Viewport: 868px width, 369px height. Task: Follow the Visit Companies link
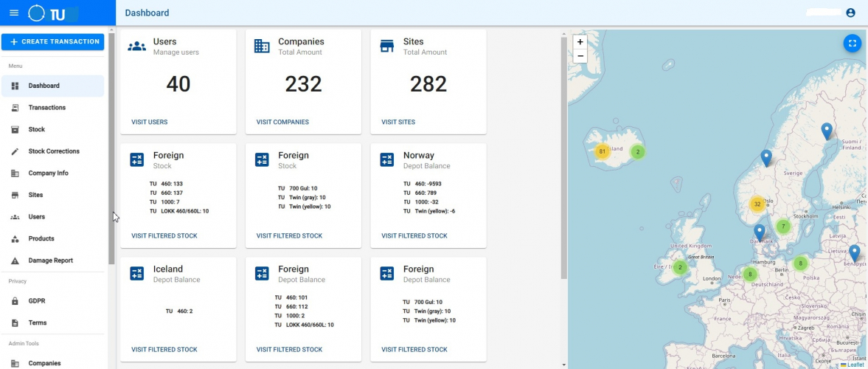coord(282,123)
